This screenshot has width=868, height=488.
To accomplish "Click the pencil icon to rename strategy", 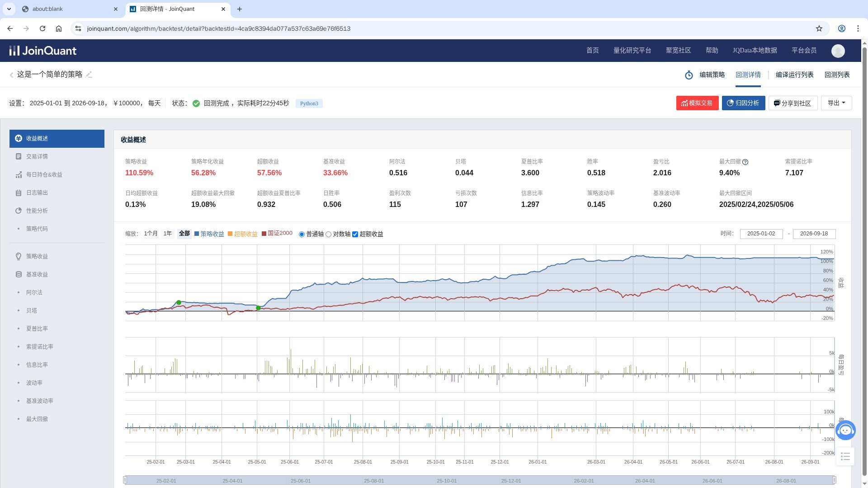I will coord(89,75).
